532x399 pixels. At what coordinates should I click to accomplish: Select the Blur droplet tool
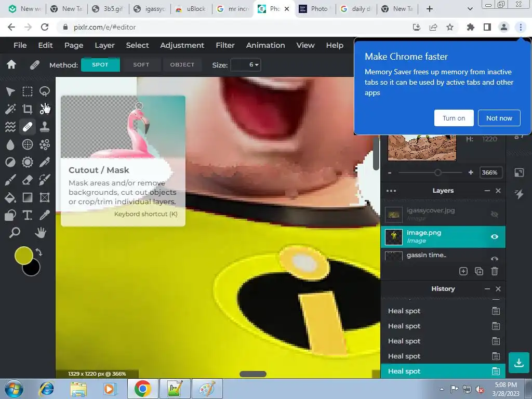coord(10,144)
